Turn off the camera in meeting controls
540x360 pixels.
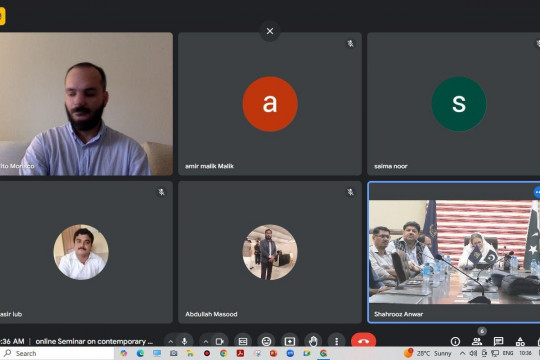click(220, 341)
